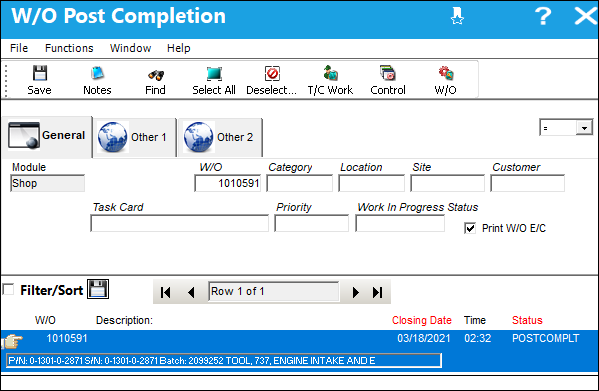The image size is (599, 391).
Task: Go to the next row
Action: click(356, 292)
